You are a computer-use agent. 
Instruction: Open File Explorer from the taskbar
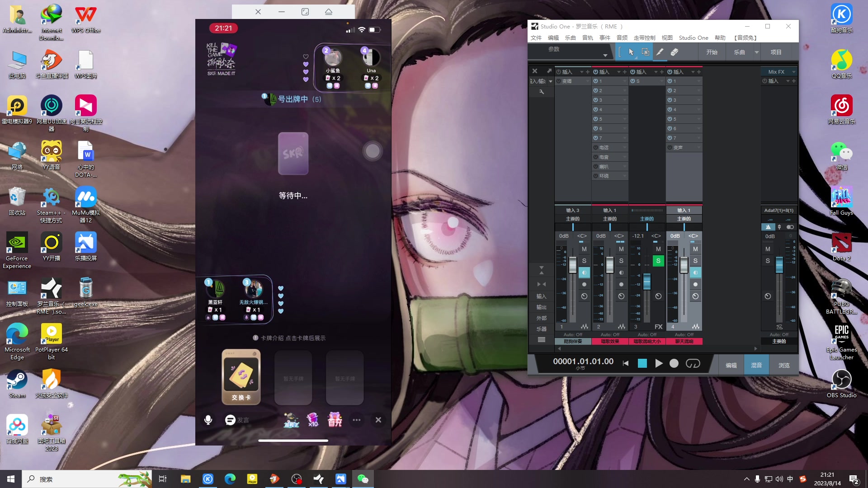(185, 479)
